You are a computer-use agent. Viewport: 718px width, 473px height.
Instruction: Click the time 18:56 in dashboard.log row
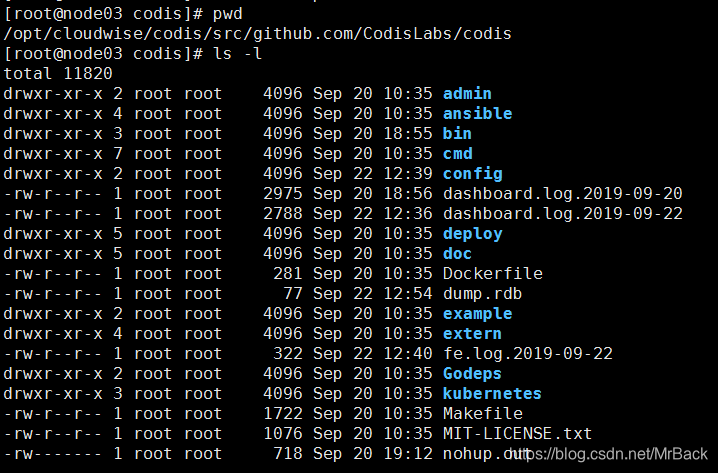tap(408, 194)
